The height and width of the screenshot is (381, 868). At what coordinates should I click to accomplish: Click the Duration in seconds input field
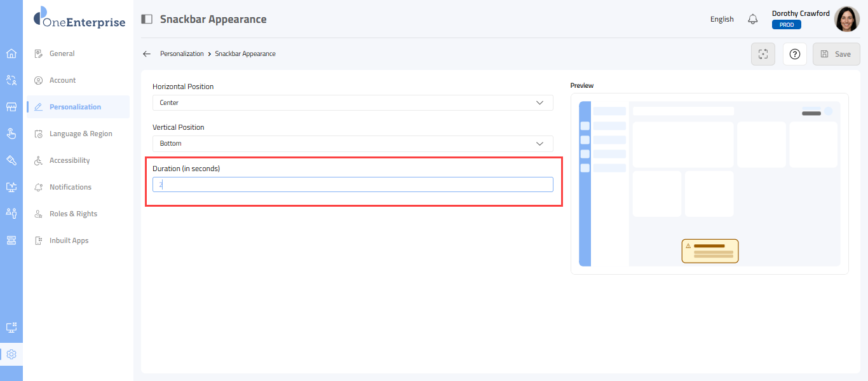[353, 184]
